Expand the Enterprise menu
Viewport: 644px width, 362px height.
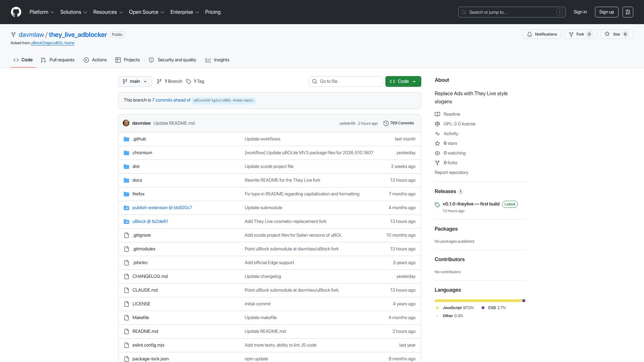[184, 12]
